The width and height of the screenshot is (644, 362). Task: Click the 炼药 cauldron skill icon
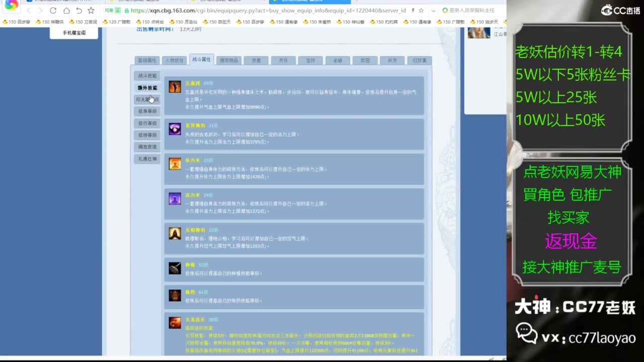click(x=175, y=295)
